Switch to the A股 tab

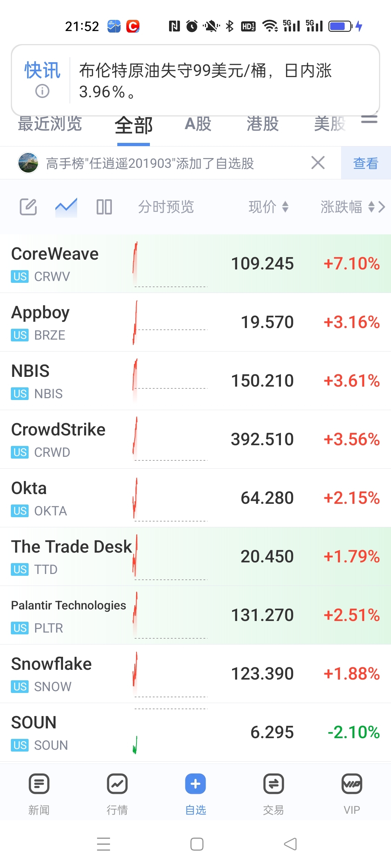(198, 124)
